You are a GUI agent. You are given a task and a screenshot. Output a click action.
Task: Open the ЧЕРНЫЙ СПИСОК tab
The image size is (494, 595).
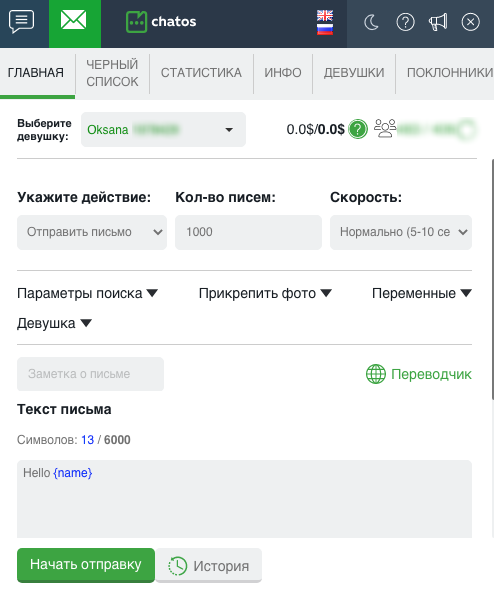tap(112, 73)
